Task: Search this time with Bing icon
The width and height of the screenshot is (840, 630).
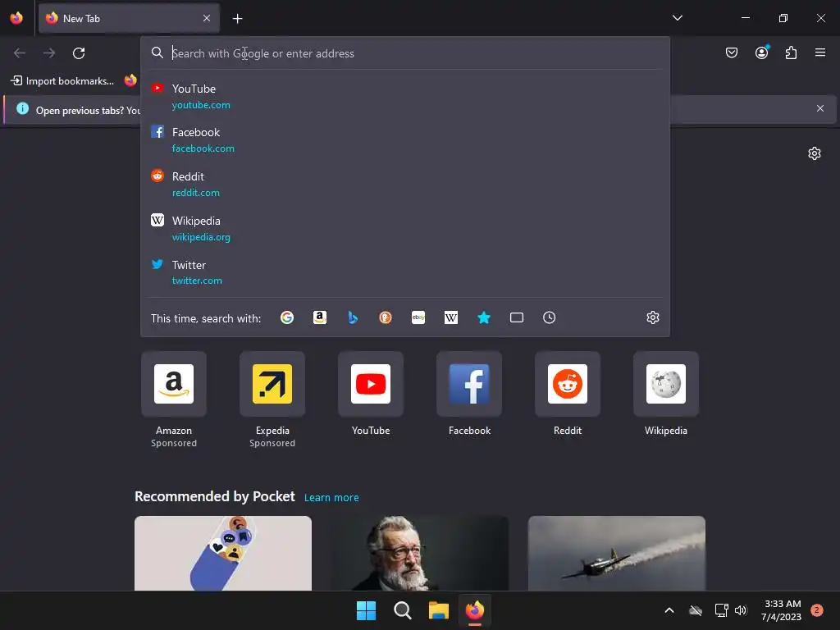Action: [x=353, y=317]
